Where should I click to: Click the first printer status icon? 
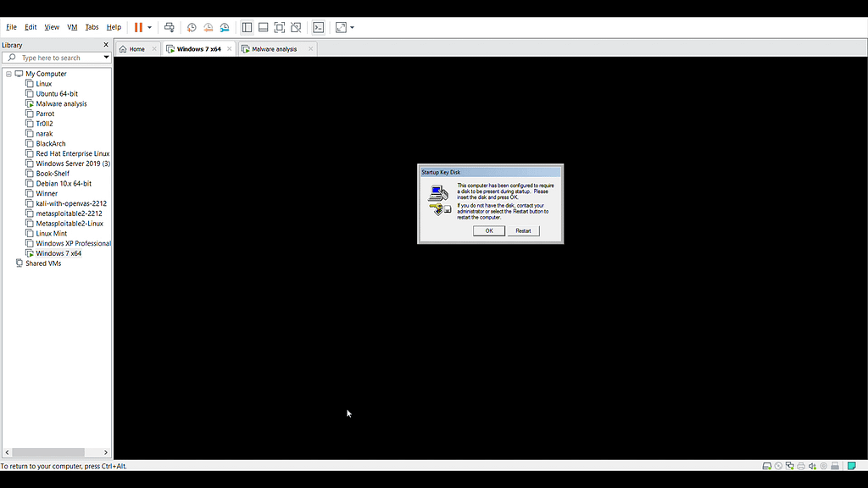(801, 466)
